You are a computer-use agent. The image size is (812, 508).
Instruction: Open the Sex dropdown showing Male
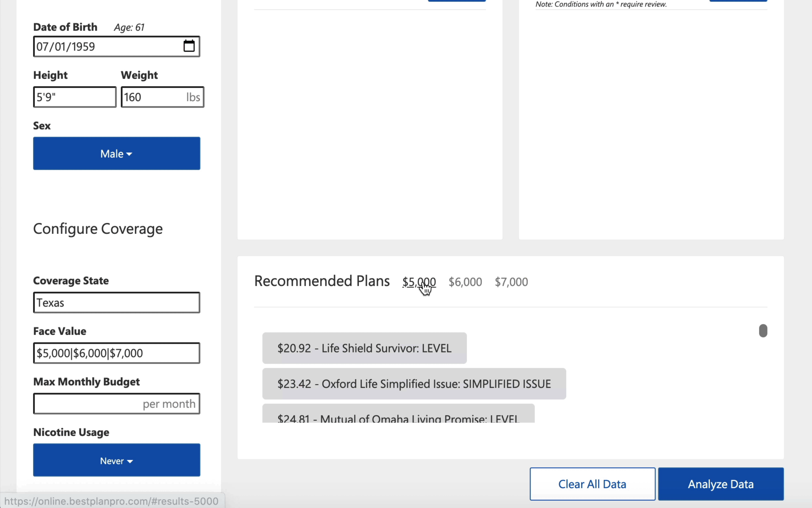coord(116,153)
